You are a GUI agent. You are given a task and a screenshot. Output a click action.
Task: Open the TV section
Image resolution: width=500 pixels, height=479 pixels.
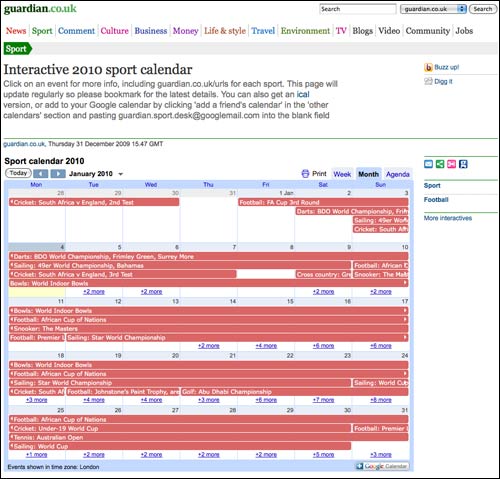click(x=341, y=31)
